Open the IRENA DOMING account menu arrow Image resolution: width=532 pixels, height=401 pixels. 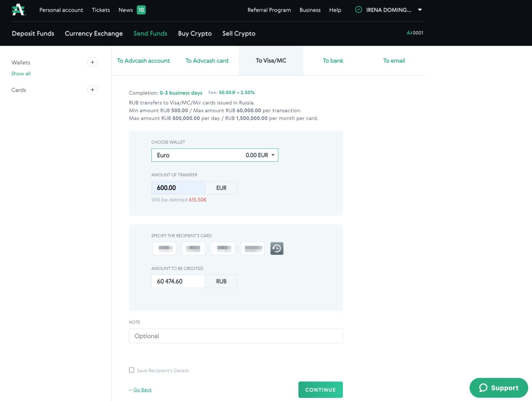pyautogui.click(x=420, y=10)
